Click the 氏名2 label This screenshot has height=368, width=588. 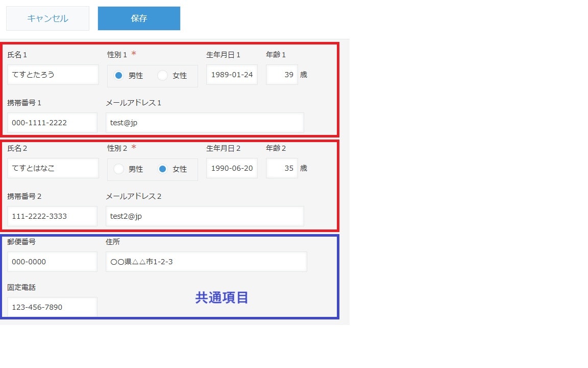point(17,148)
